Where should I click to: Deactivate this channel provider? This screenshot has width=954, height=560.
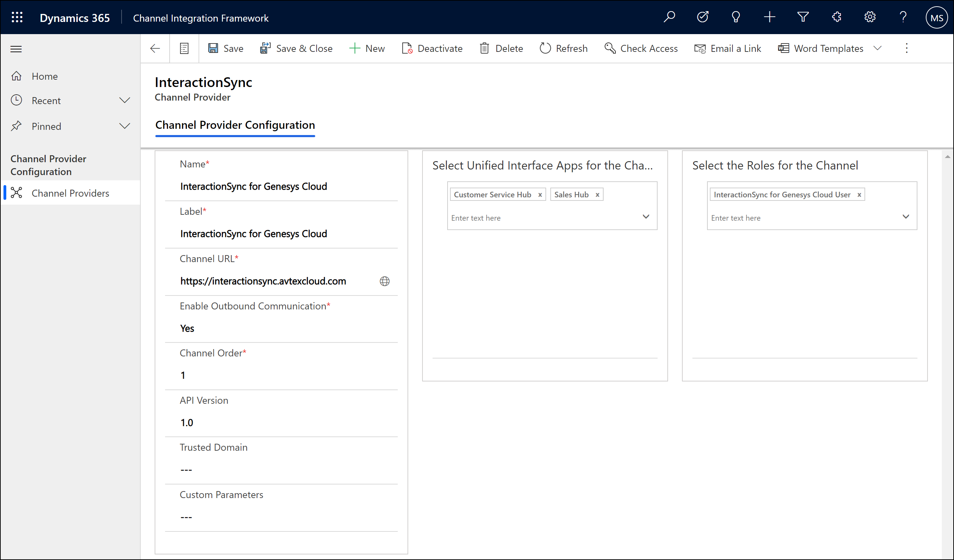[432, 48]
